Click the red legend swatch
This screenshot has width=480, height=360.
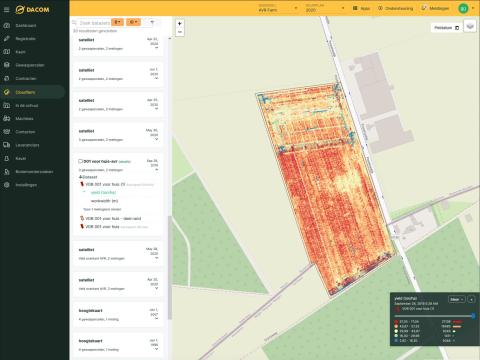point(396,322)
